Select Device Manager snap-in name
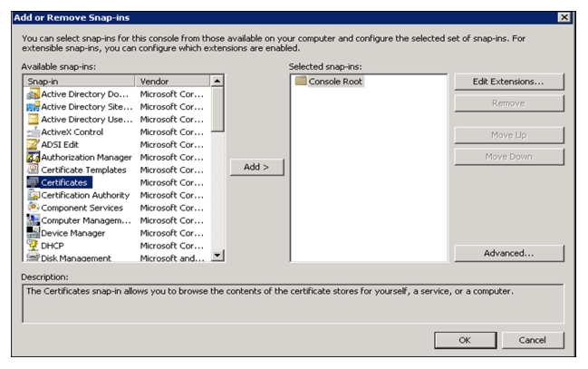 [x=72, y=233]
